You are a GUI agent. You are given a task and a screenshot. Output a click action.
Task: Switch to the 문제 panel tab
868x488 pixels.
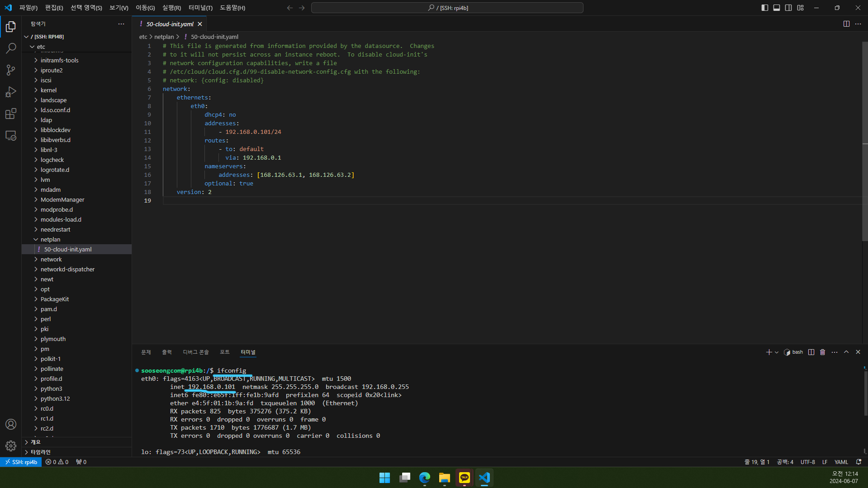pos(146,352)
